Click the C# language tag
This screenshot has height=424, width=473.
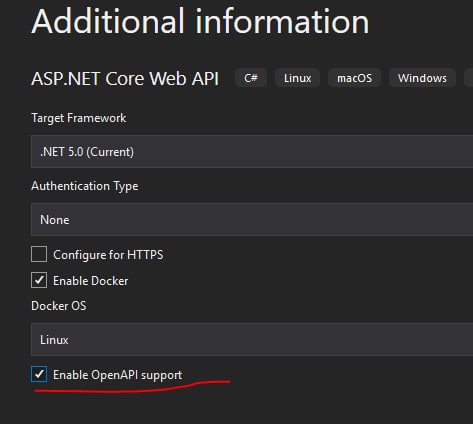[x=251, y=78]
